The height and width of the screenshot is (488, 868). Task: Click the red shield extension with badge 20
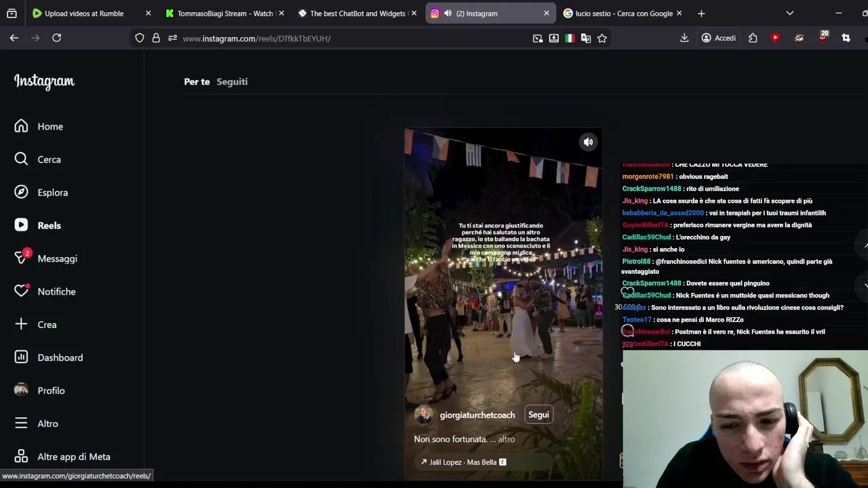pyautogui.click(x=823, y=37)
